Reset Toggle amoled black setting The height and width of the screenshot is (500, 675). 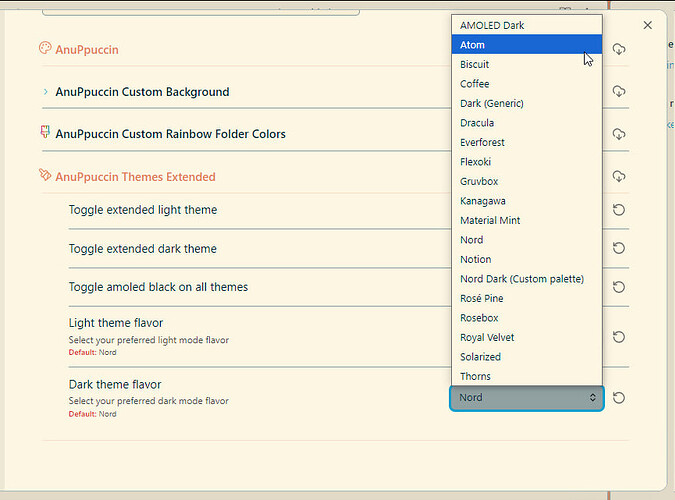coord(619,287)
